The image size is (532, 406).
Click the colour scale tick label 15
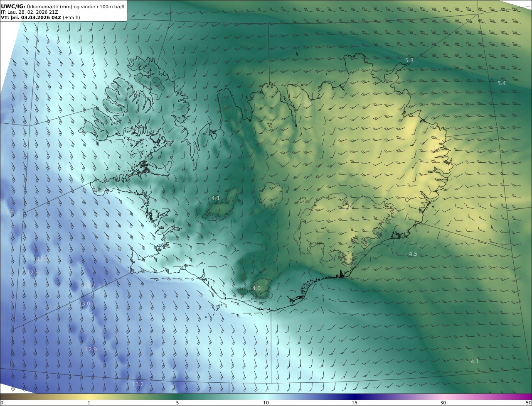pyautogui.click(x=355, y=403)
